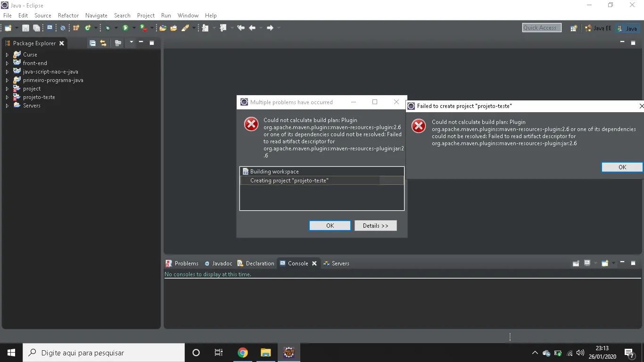
Task: Expand the Curse project
Action: tap(7, 55)
